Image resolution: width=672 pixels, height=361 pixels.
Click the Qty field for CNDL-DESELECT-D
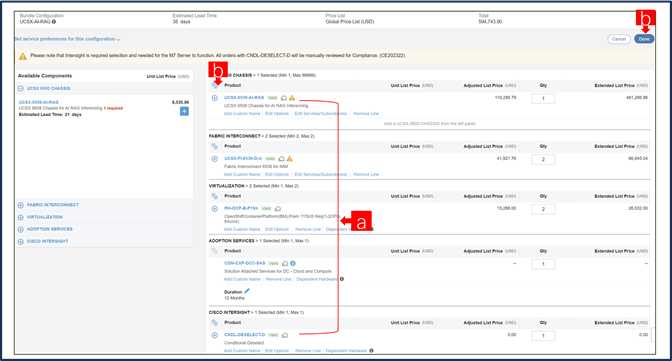pyautogui.click(x=543, y=336)
